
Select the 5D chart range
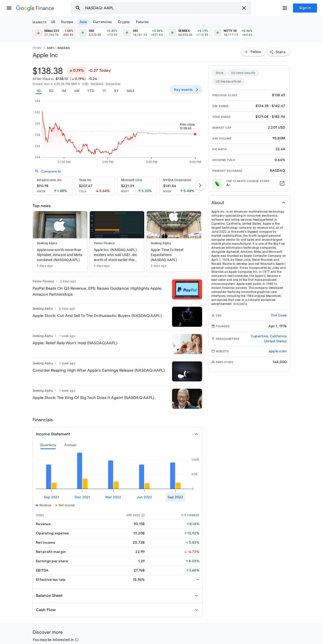pos(51,91)
